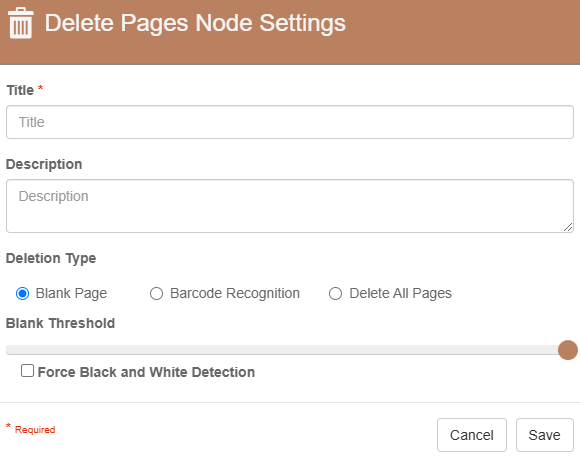Click the Description textarea resize grip
580x460 pixels.
568,227
